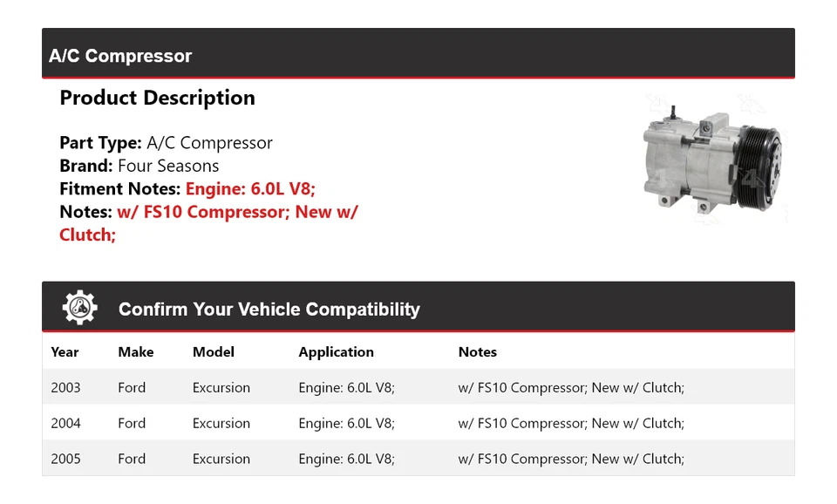Click the Model column header
This screenshot has width=837, height=504.
point(214,351)
